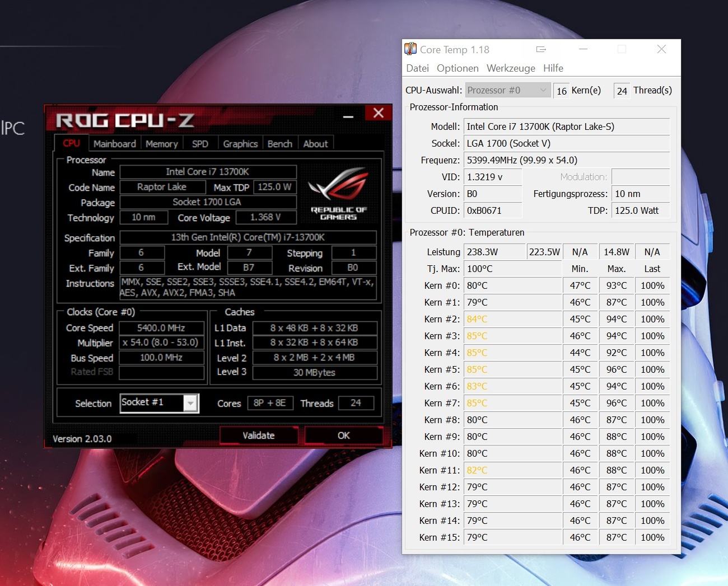Click the Revision B0 value in CPU-Z
The image size is (728, 586).
point(353,268)
